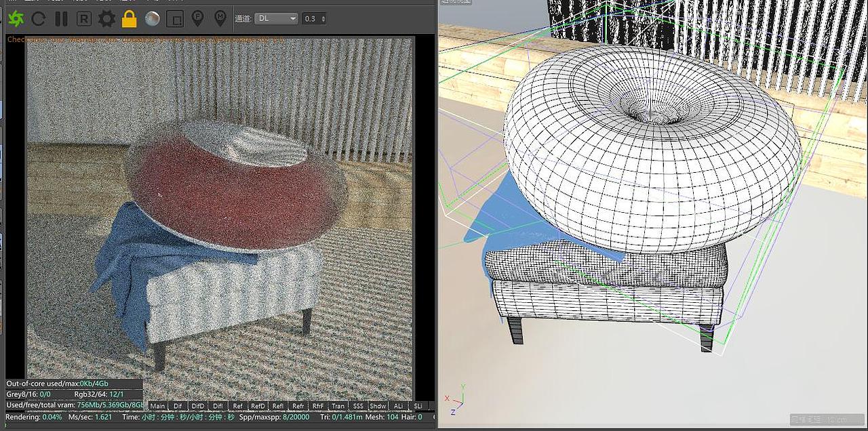Switch to the Refr pass tab
Screen dimensions: 868x431
(298, 406)
